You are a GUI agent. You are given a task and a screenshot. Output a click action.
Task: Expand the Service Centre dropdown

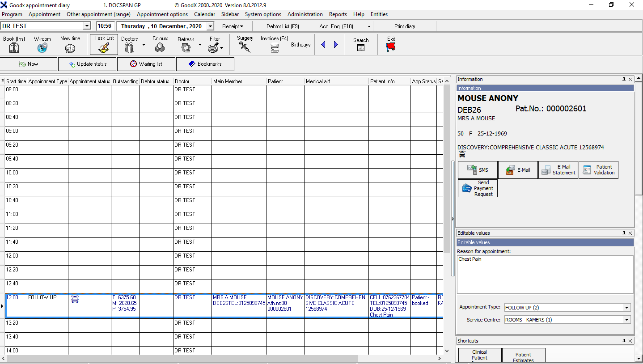point(627,320)
